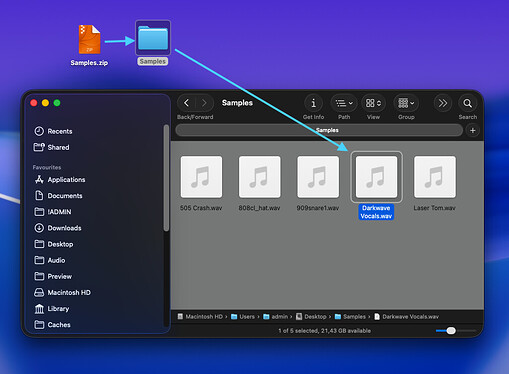Open Get Info for selected file
This screenshot has width=509, height=374.
click(313, 103)
